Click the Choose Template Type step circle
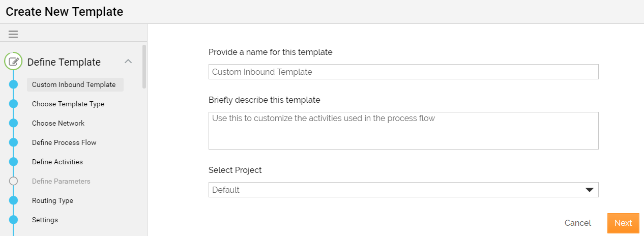Image resolution: width=644 pixels, height=236 pixels. pos(14,104)
